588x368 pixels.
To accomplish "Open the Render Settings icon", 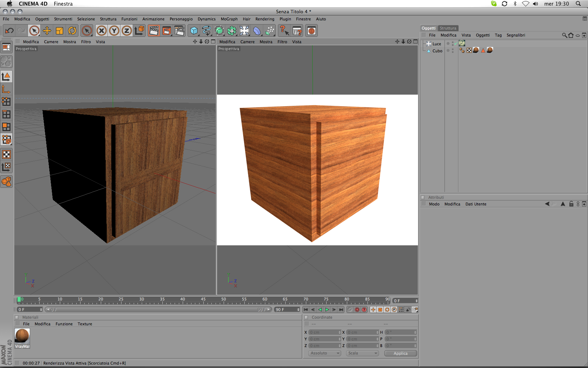I will point(179,31).
